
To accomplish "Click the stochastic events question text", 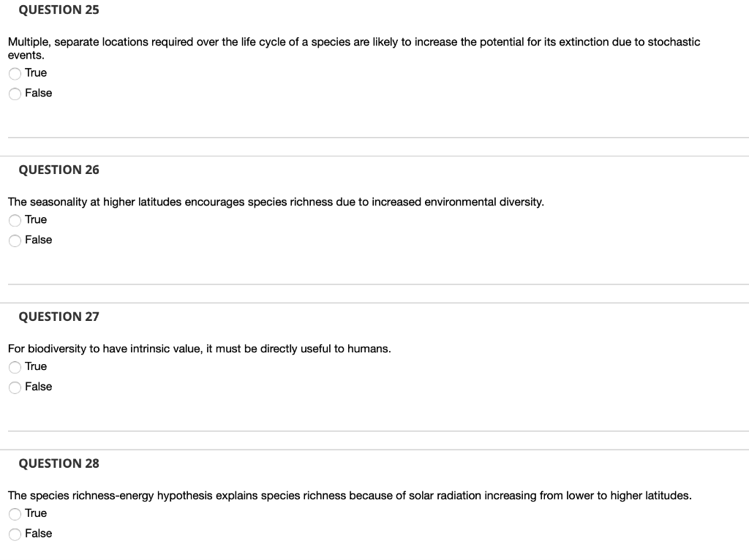I will click(354, 42).
